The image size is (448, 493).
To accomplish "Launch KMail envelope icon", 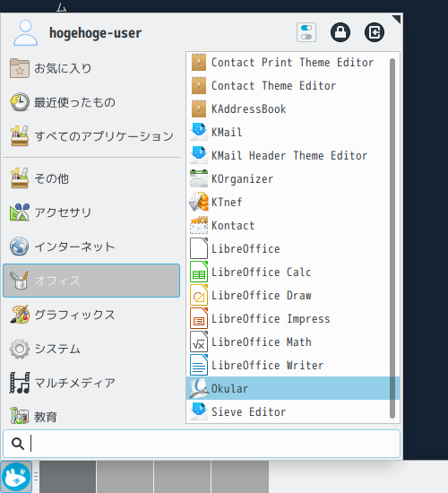I will click(199, 132).
